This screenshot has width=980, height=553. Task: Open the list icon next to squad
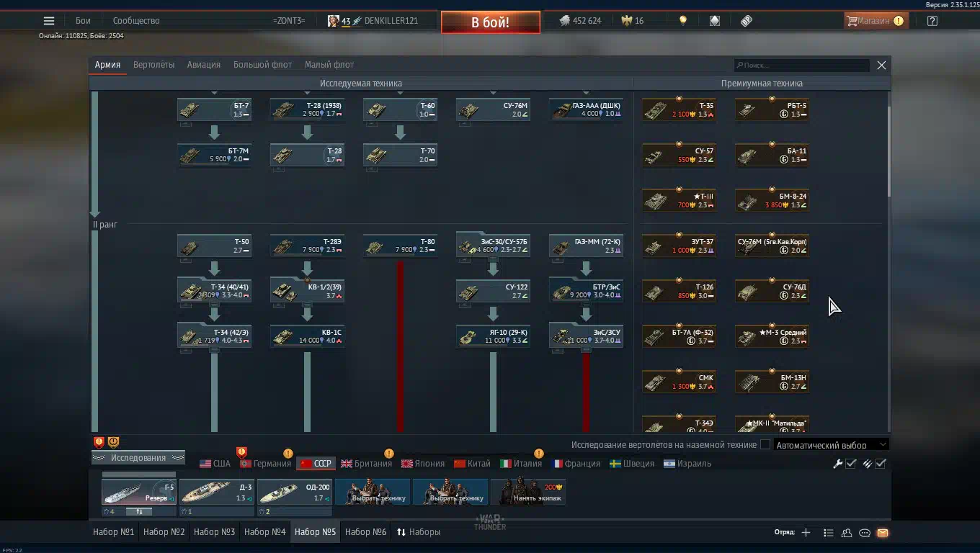tap(828, 532)
